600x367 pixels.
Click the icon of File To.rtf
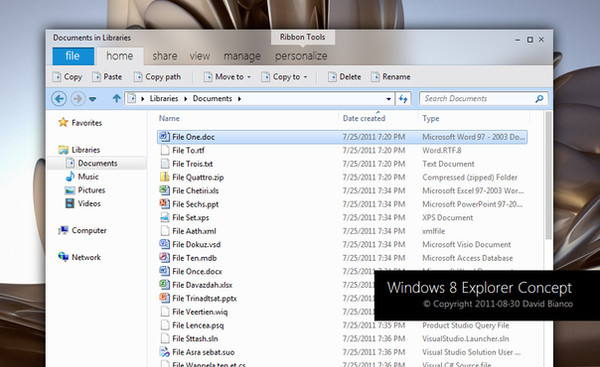pos(165,150)
